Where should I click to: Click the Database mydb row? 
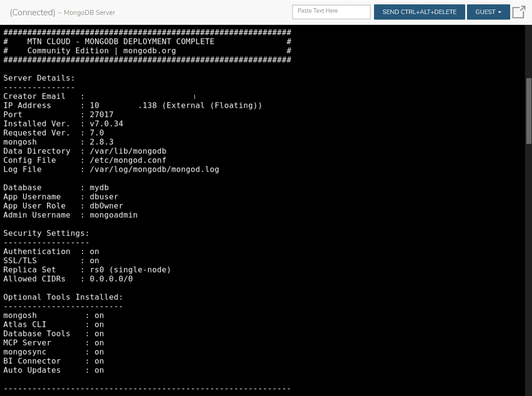click(56, 188)
